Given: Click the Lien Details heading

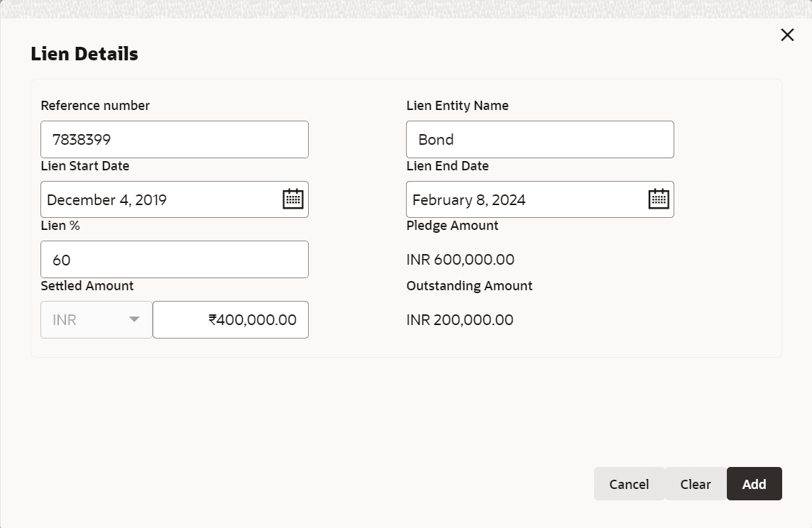Looking at the screenshot, I should [84, 54].
